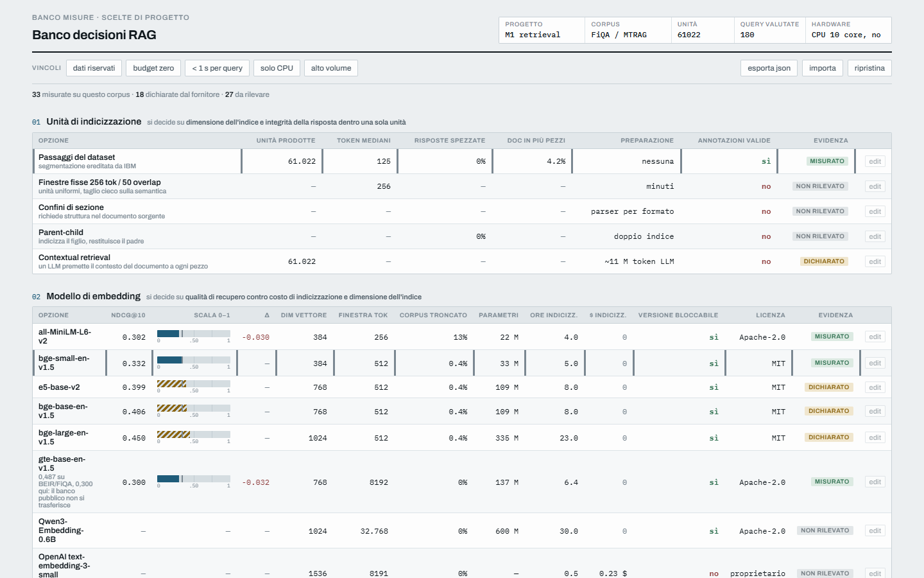Click the "Modello di embedding" section heading
The image size is (924, 578).
coord(94,296)
